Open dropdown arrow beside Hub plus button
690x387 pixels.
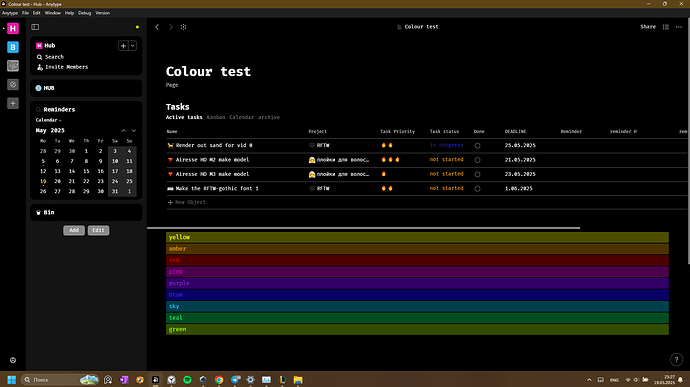click(132, 46)
